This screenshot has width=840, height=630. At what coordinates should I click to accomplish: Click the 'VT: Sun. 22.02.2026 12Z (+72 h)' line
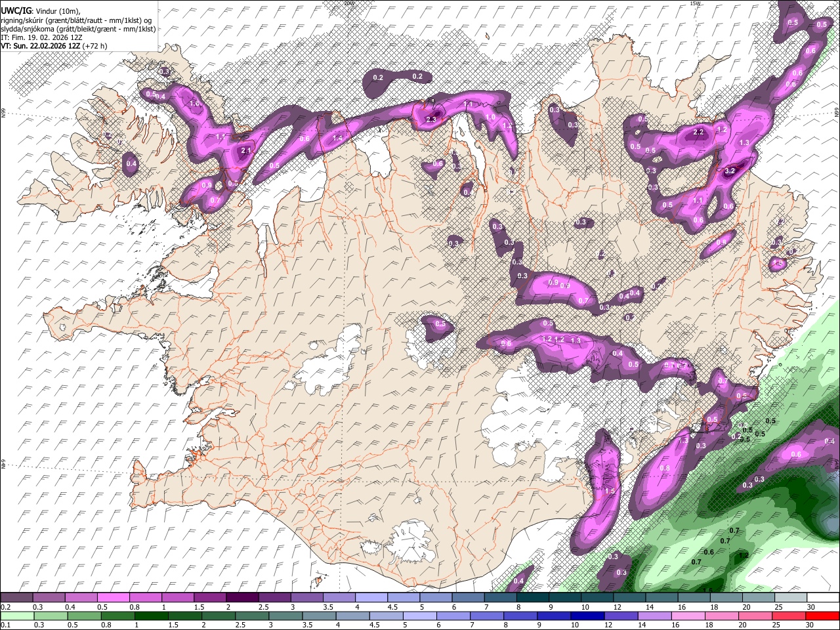click(54, 47)
